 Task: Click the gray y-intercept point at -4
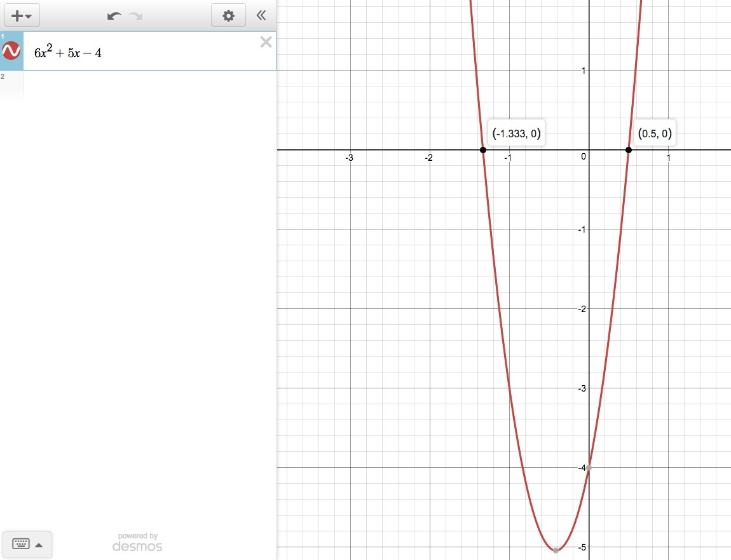coord(589,468)
